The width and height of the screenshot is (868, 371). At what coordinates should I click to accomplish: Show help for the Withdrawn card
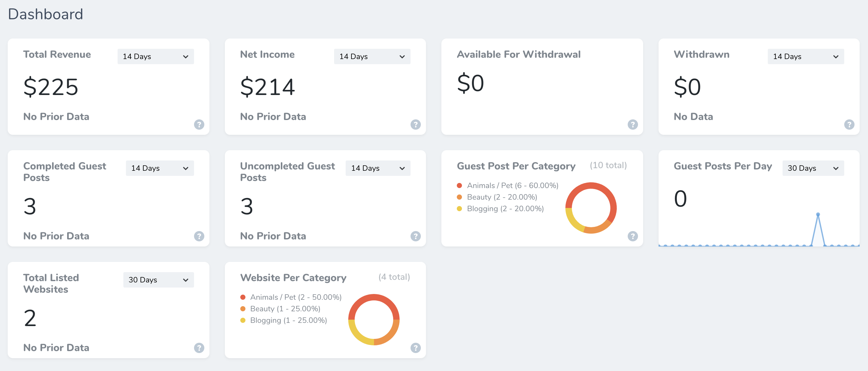click(x=849, y=125)
